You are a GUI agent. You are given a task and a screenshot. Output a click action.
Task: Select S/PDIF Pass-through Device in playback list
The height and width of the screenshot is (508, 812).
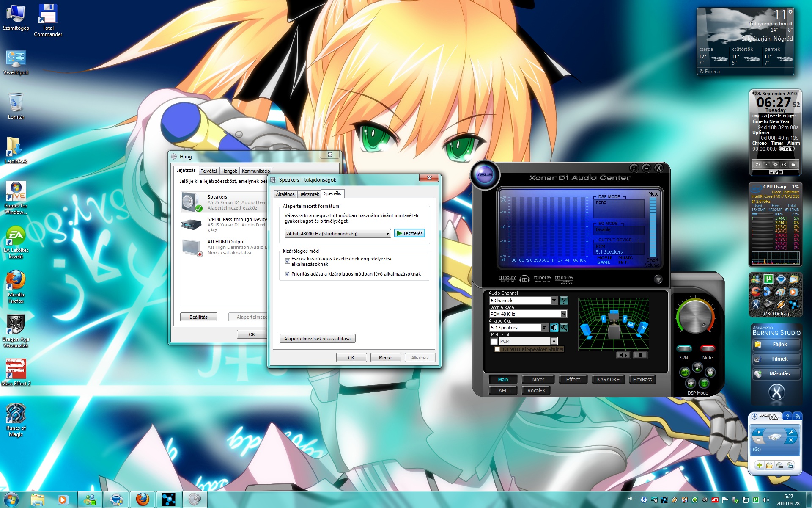(224, 224)
